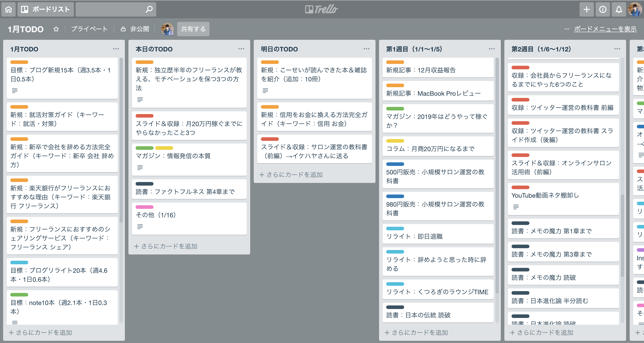Viewport: 644px width, 343px height.
Task: Open card リライト：くつろぎのラウンジTIME
Action: click(438, 289)
